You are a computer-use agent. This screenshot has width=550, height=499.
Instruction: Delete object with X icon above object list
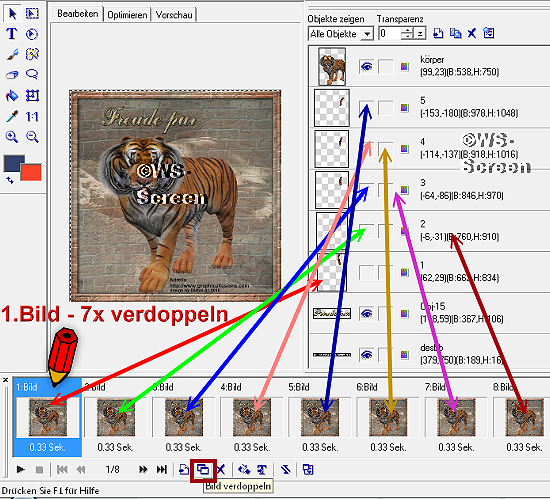tap(472, 33)
